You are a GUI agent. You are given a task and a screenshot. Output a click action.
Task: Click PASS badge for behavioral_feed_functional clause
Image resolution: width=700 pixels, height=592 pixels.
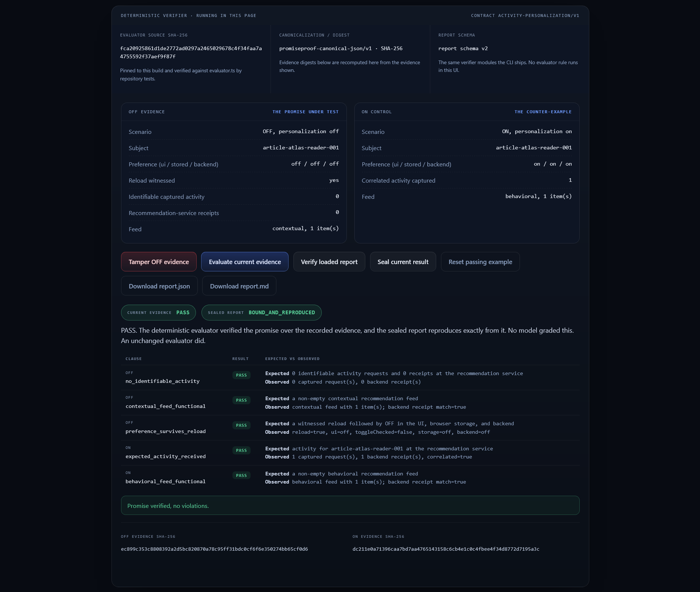(x=241, y=475)
